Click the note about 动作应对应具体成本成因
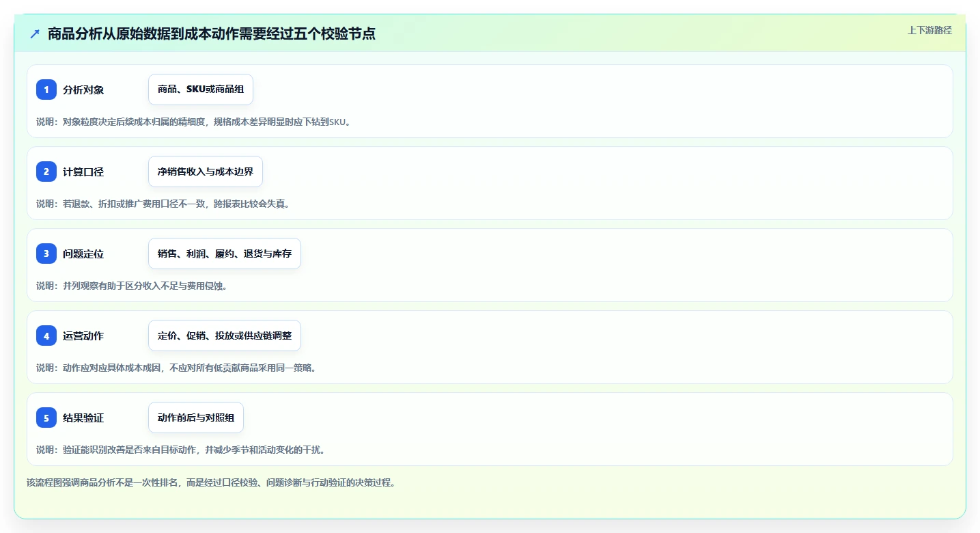Viewport: 980px width, 533px height. click(x=176, y=368)
